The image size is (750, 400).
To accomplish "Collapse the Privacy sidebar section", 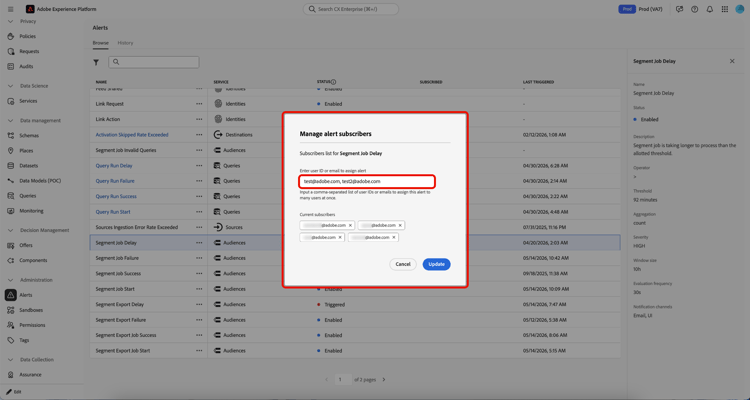I will pyautogui.click(x=11, y=22).
